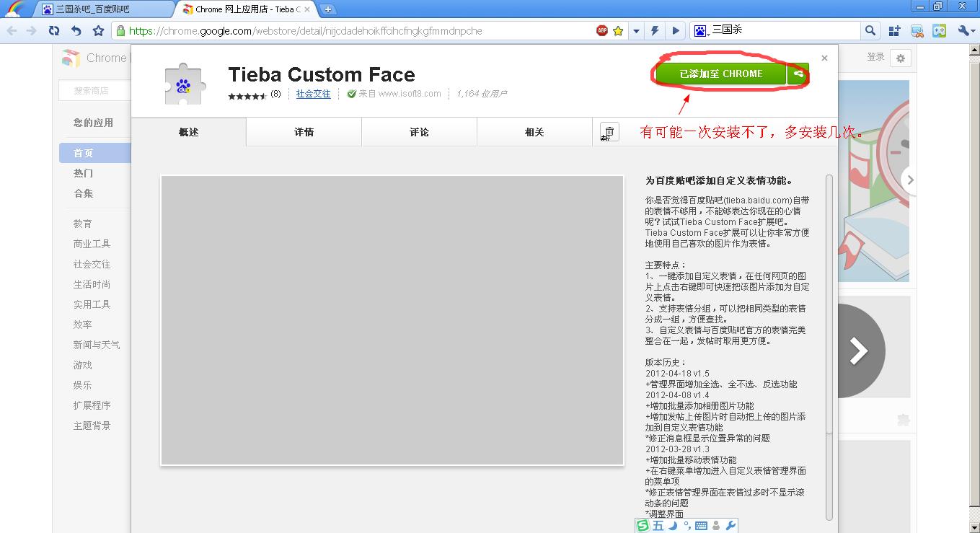Click the go arrow next to address bar

[676, 30]
